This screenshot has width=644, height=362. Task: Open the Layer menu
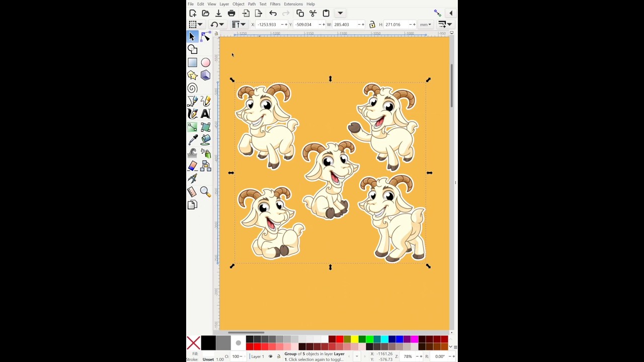224,4
